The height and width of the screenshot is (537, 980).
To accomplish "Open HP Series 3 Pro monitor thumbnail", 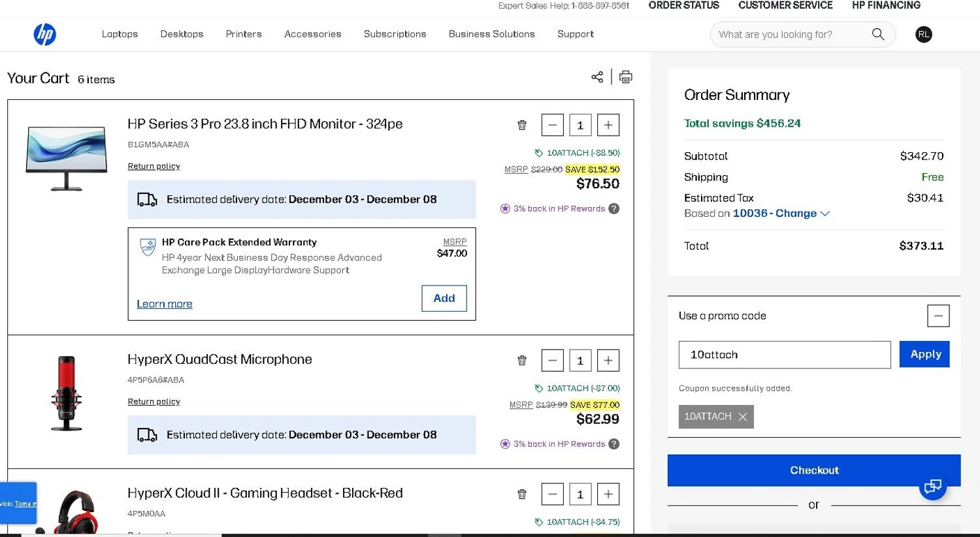I will (x=67, y=158).
